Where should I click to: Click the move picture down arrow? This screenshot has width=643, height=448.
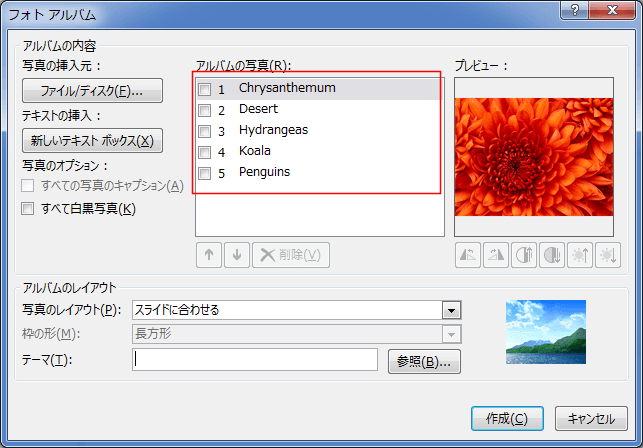click(237, 255)
